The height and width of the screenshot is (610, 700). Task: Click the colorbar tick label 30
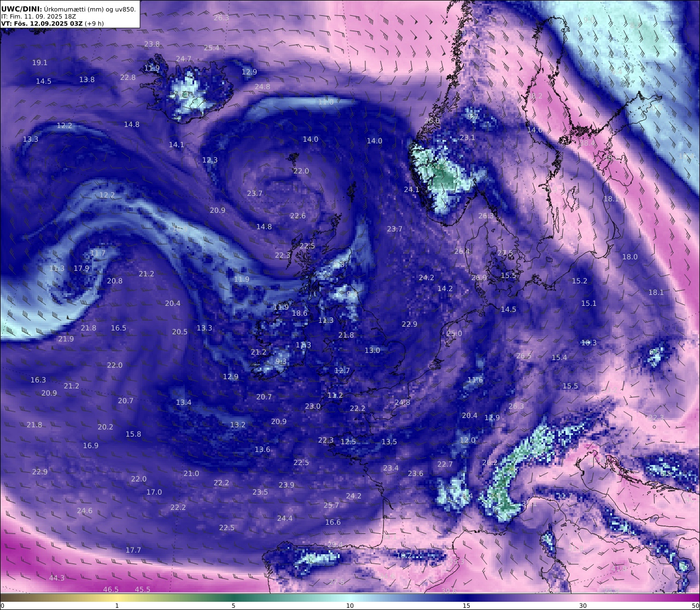(x=583, y=606)
